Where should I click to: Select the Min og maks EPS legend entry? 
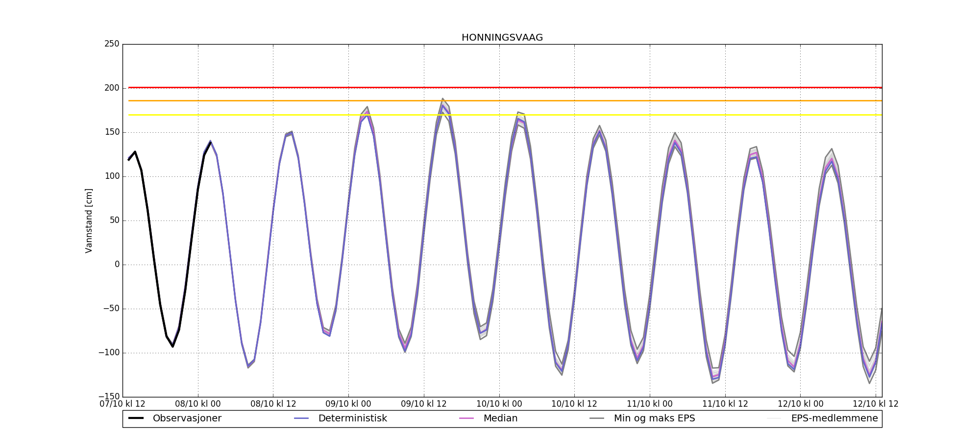tap(654, 418)
